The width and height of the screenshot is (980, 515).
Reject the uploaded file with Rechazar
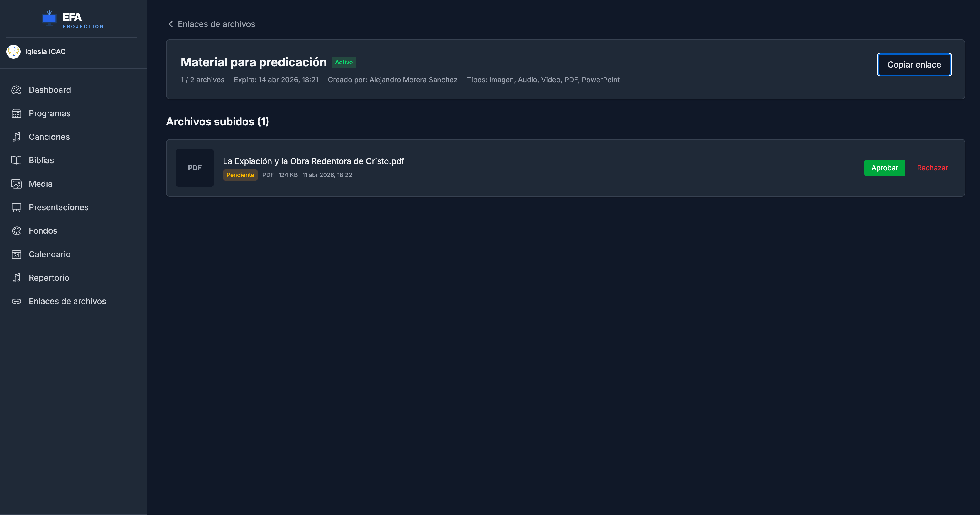[x=932, y=168]
